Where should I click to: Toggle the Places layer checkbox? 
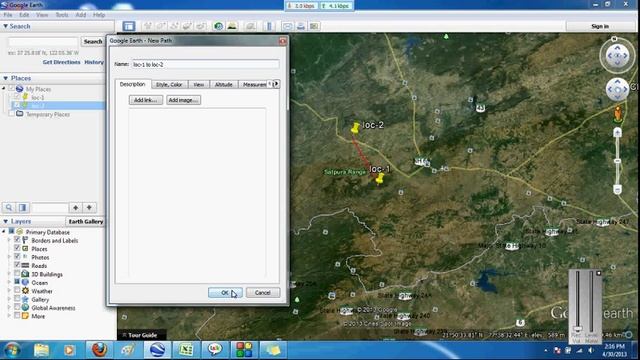17,249
